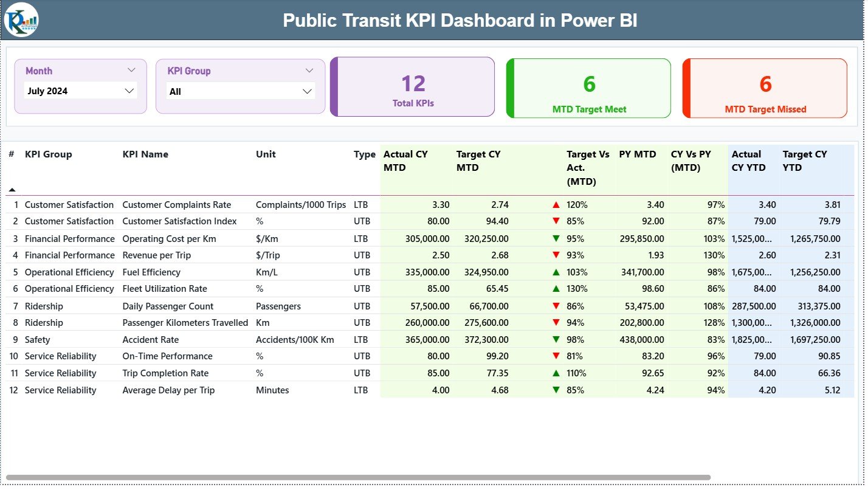Collapse the KPI Group slicer header chevron
The height and width of the screenshot is (490, 868).
click(x=309, y=71)
